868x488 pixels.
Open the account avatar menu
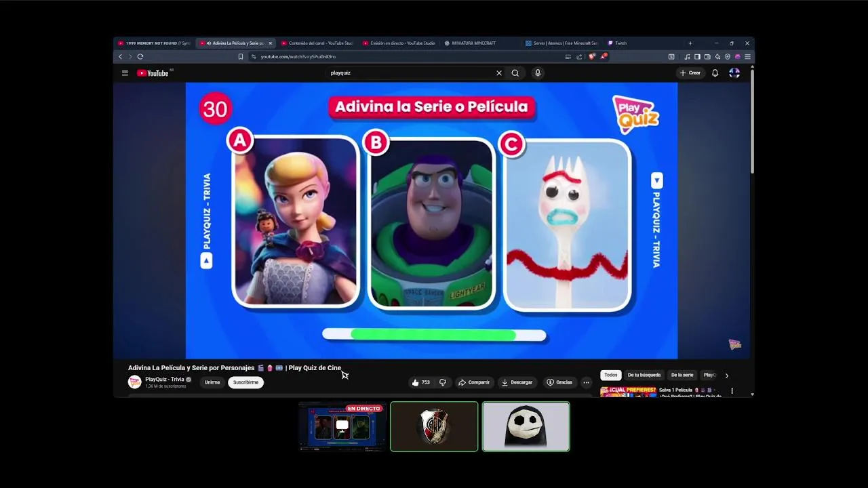pos(734,73)
